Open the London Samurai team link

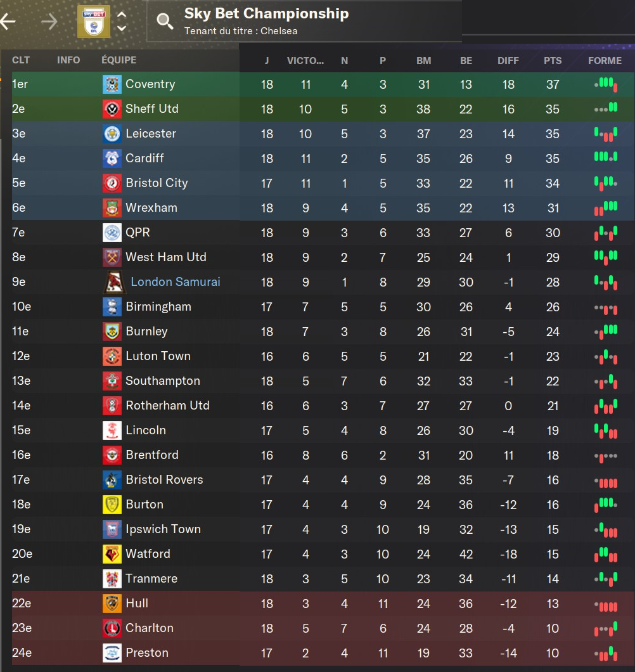pyautogui.click(x=176, y=282)
